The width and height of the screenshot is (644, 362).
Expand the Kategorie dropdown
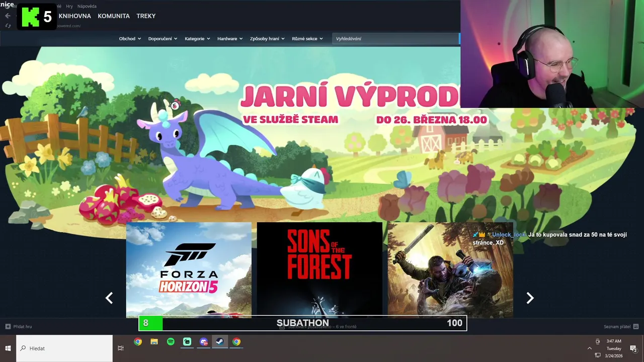coord(197,39)
